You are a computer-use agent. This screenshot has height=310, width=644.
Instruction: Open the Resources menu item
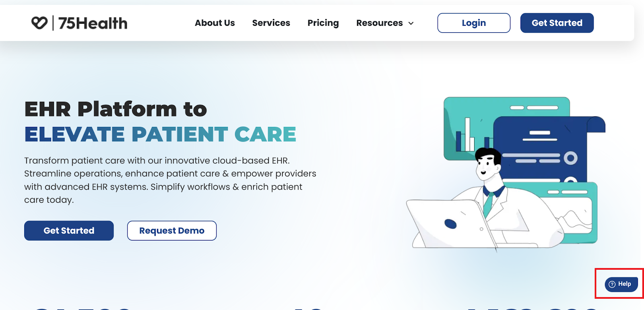[x=380, y=23]
